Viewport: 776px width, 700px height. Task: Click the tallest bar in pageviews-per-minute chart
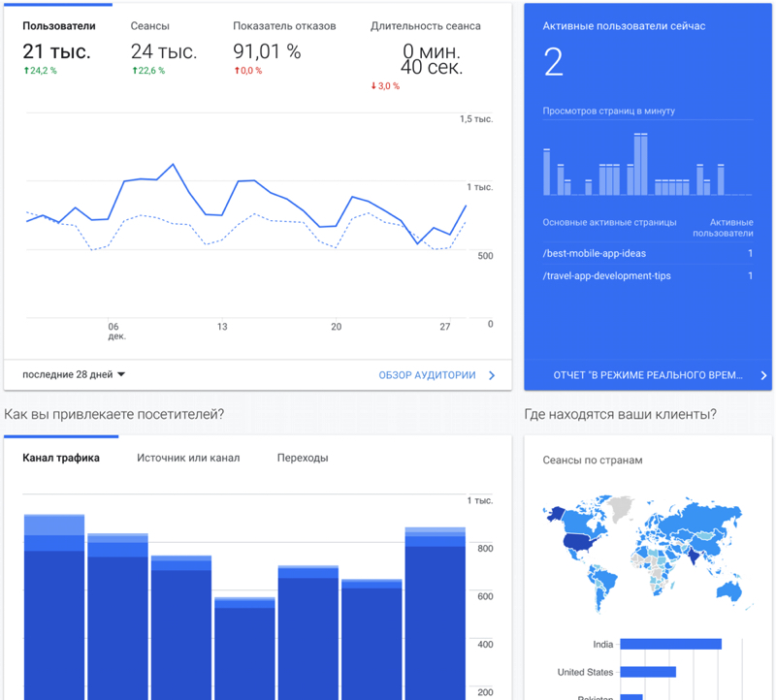(x=640, y=165)
